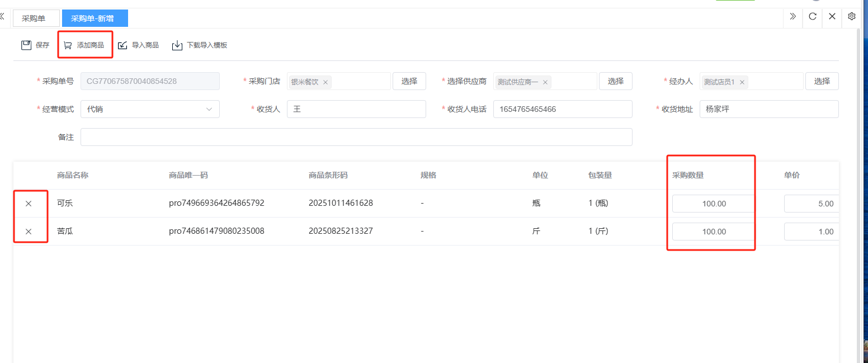Click the refresh icon in tab bar
Image resolution: width=868 pixels, height=363 pixels.
[813, 17]
